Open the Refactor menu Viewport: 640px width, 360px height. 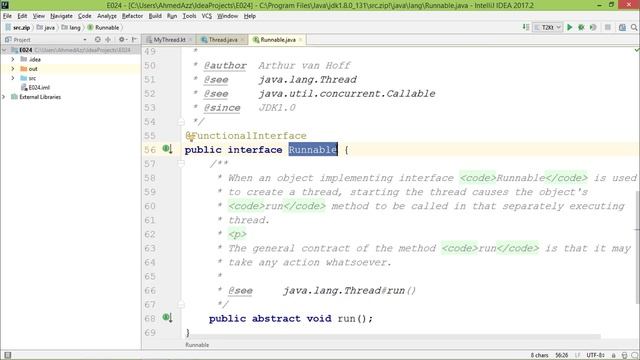tap(132, 16)
